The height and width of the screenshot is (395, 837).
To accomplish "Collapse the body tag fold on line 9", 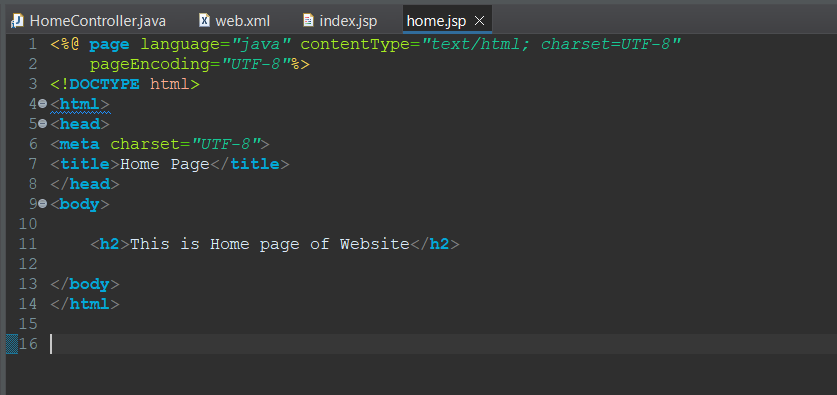I will pos(43,204).
